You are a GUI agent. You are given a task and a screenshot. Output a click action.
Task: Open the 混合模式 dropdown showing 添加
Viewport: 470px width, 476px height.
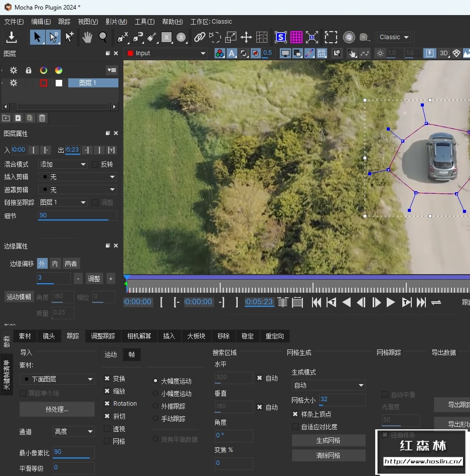tap(63, 164)
